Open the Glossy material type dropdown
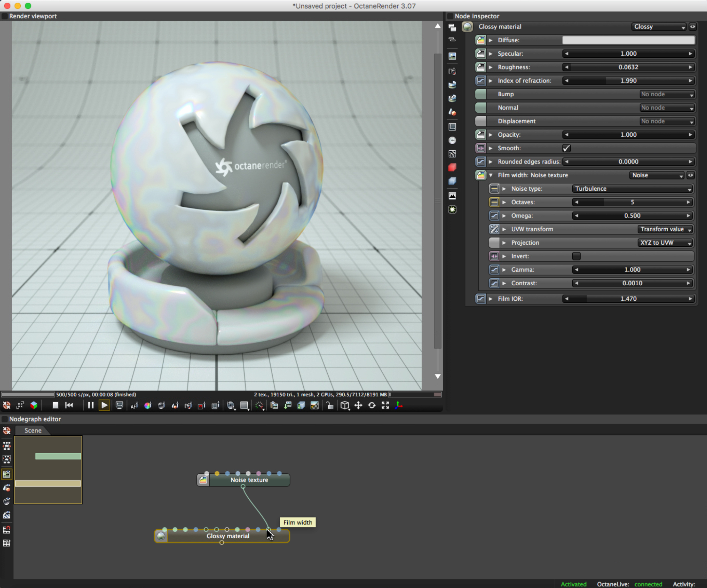This screenshot has width=707, height=588. [658, 27]
